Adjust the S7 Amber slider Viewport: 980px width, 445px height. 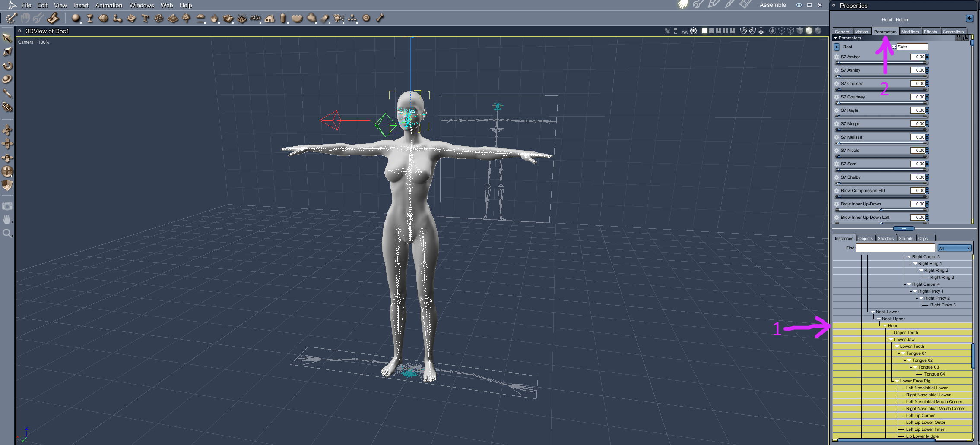(881, 63)
